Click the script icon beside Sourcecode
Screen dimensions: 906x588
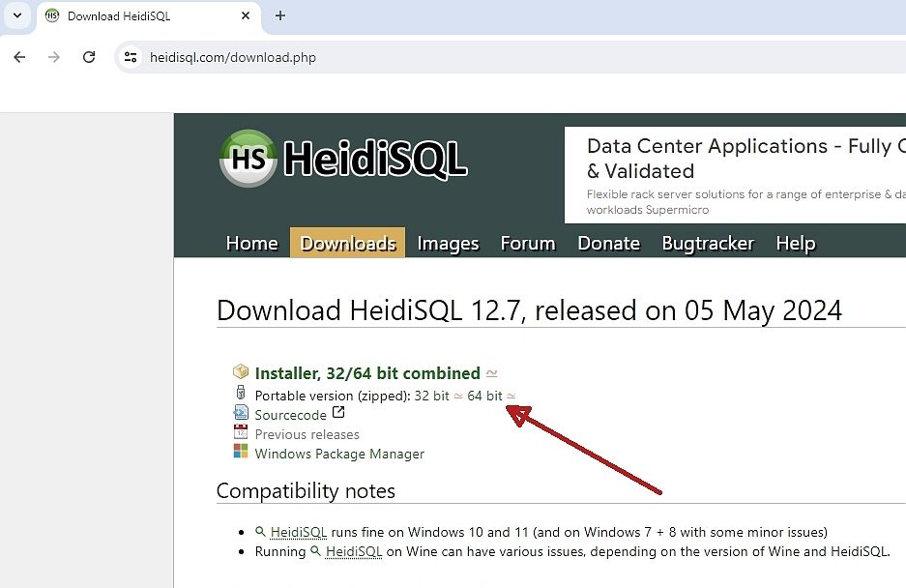click(241, 412)
